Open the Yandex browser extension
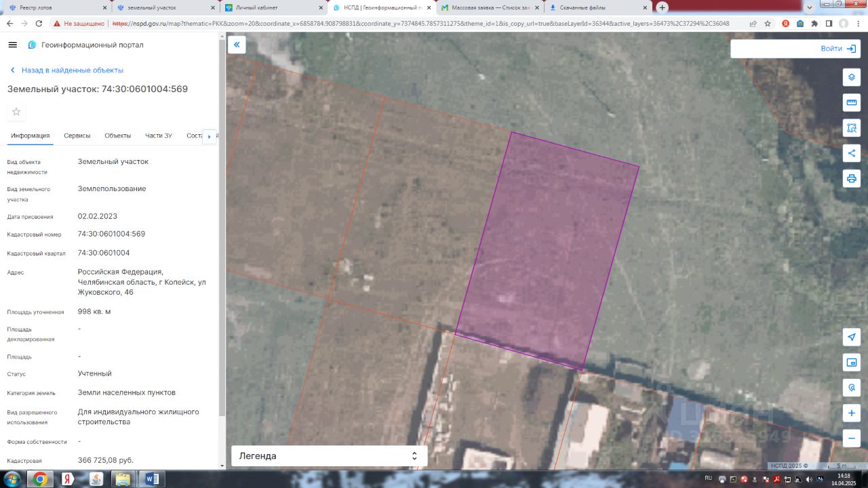 [x=786, y=23]
